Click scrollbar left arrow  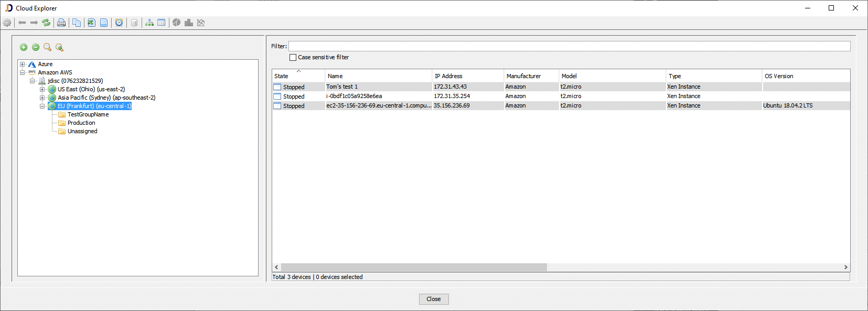coord(276,267)
